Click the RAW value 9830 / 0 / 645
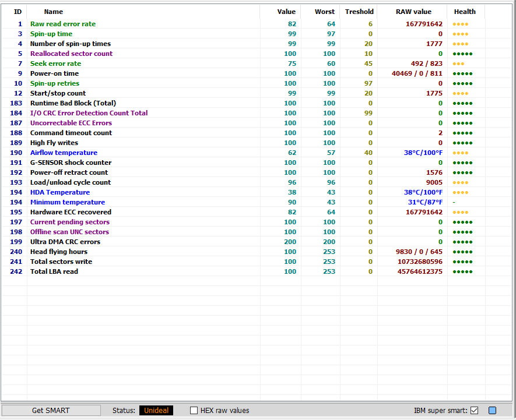This screenshot has height=420, width=516. click(419, 252)
